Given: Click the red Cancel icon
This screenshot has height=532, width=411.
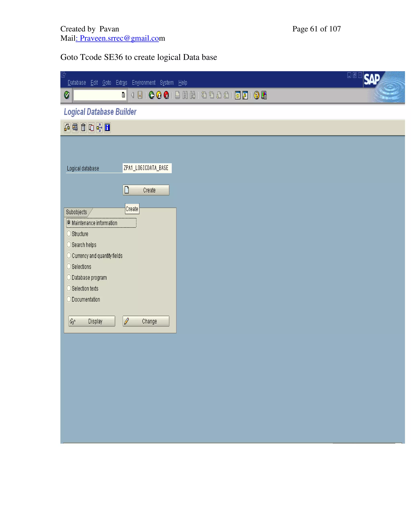Looking at the screenshot, I should pyautogui.click(x=166, y=95).
